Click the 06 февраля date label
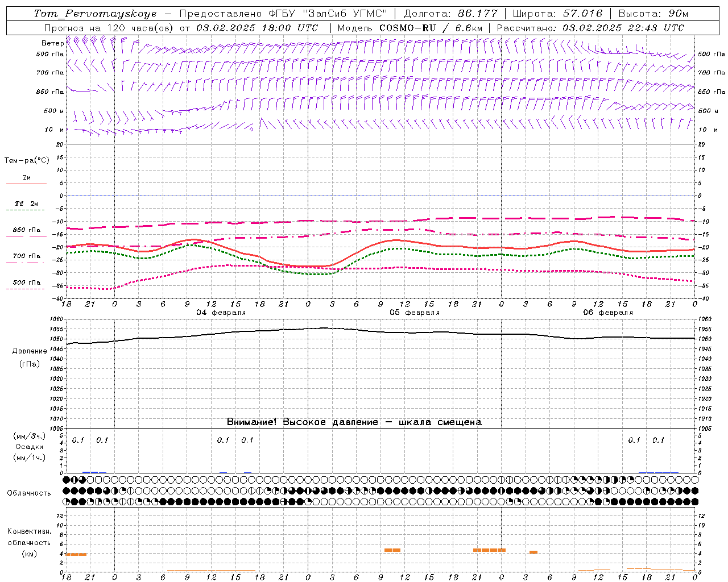Image resolution: width=728 pixels, height=582 pixels. click(608, 313)
